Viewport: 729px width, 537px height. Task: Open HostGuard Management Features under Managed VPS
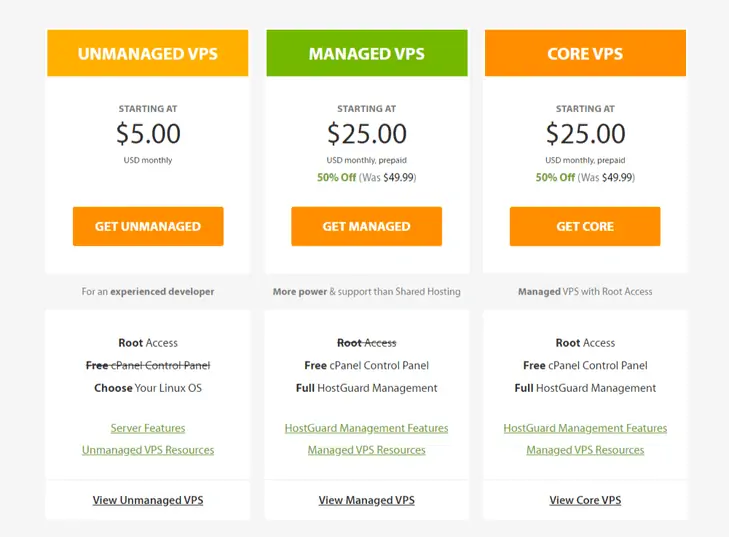pos(366,428)
